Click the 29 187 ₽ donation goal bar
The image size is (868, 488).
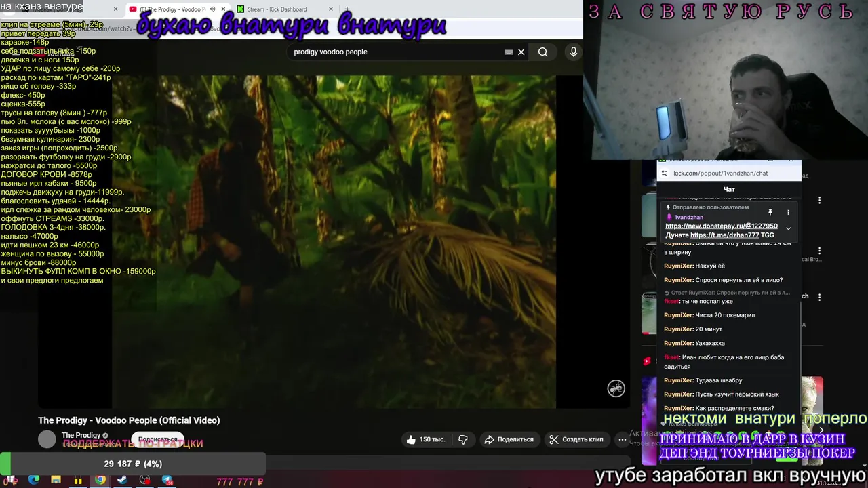[x=133, y=464]
